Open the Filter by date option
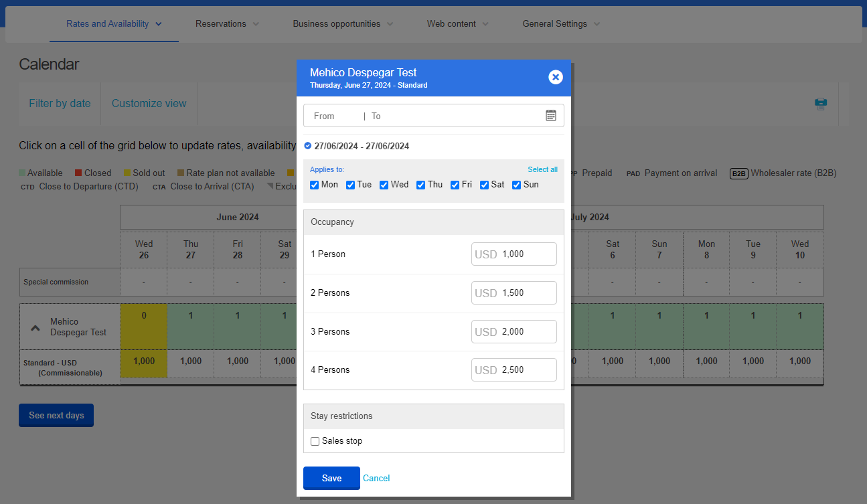Screen dimensions: 867x504 click(60, 104)
